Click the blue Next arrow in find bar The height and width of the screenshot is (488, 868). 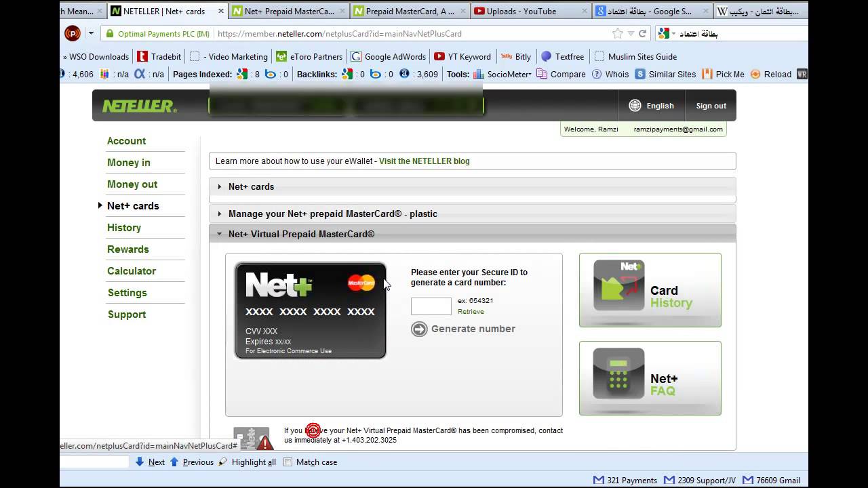[x=140, y=462]
